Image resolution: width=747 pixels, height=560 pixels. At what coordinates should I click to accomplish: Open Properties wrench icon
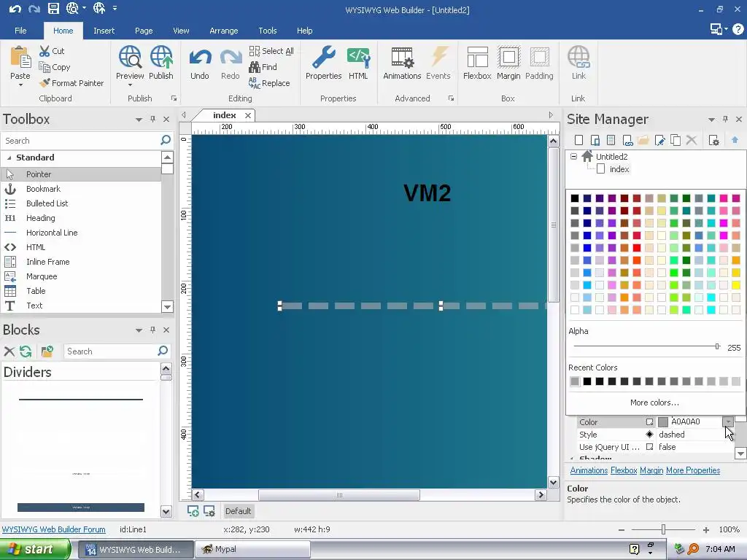(x=323, y=57)
